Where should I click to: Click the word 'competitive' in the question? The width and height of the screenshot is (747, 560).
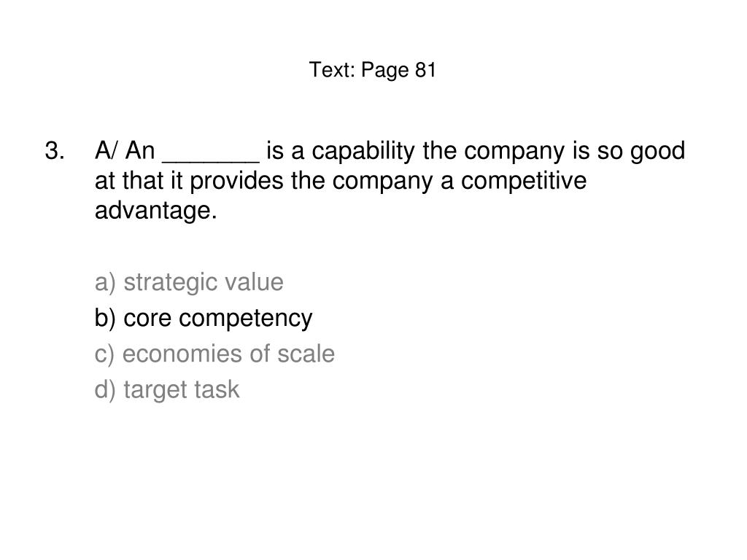coord(524,181)
